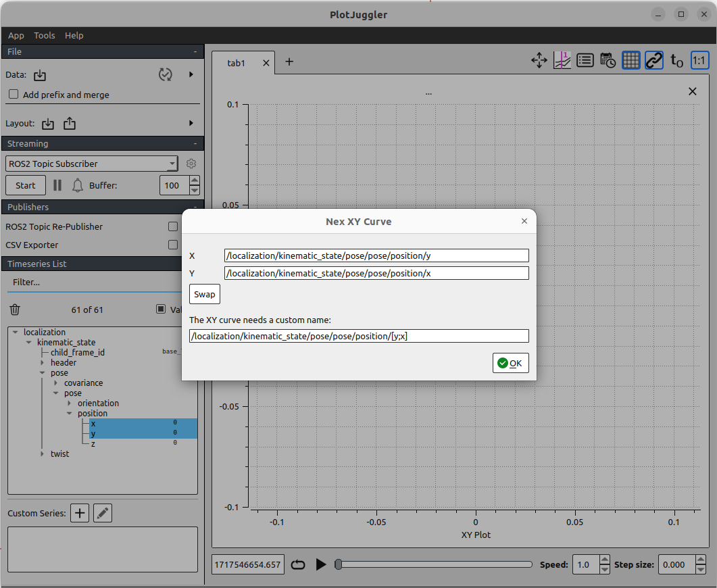Open the Tools menu
Screen dimensions: 717x588
[45, 35]
